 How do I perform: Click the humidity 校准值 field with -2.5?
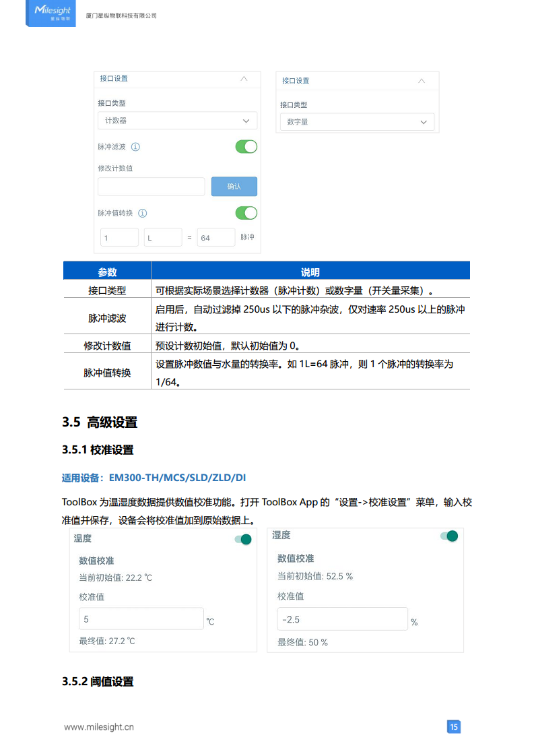pyautogui.click(x=343, y=619)
